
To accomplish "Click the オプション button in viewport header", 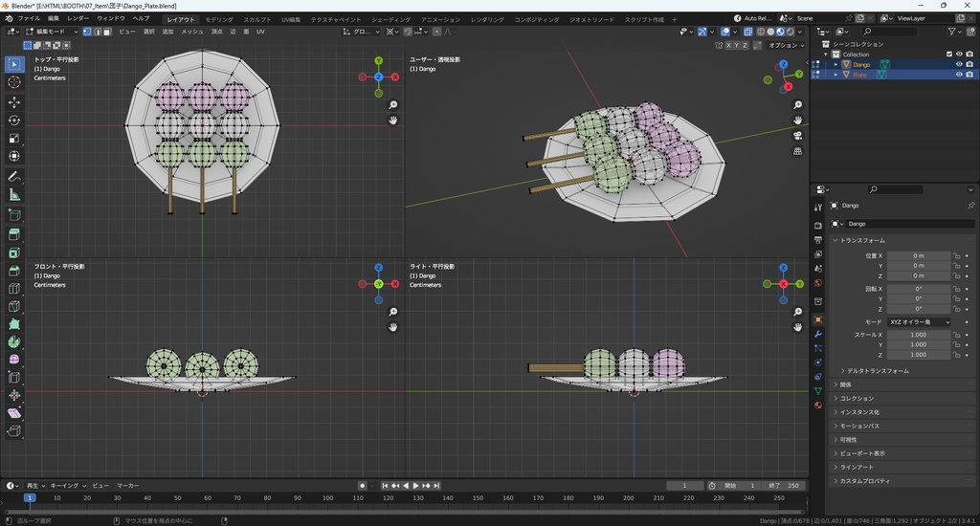I will [784, 45].
